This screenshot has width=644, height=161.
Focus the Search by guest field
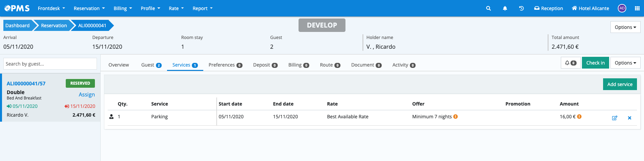(x=50, y=64)
